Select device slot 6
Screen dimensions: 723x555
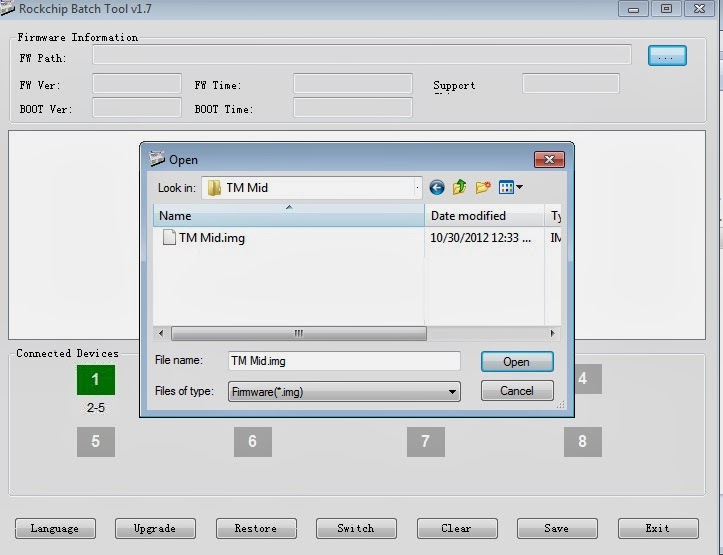253,442
